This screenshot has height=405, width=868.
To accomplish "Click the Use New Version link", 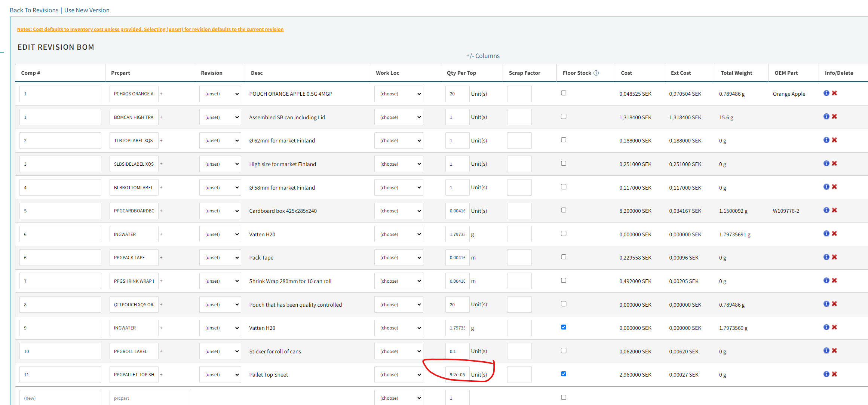I will (87, 10).
